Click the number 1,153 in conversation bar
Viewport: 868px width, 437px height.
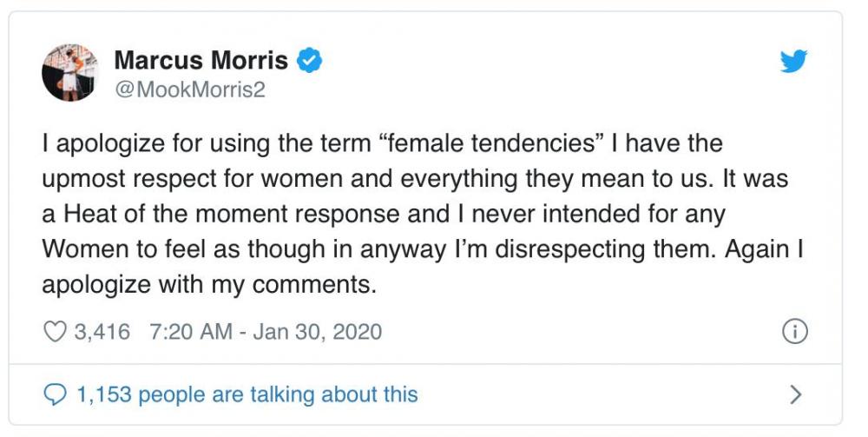[x=104, y=394]
